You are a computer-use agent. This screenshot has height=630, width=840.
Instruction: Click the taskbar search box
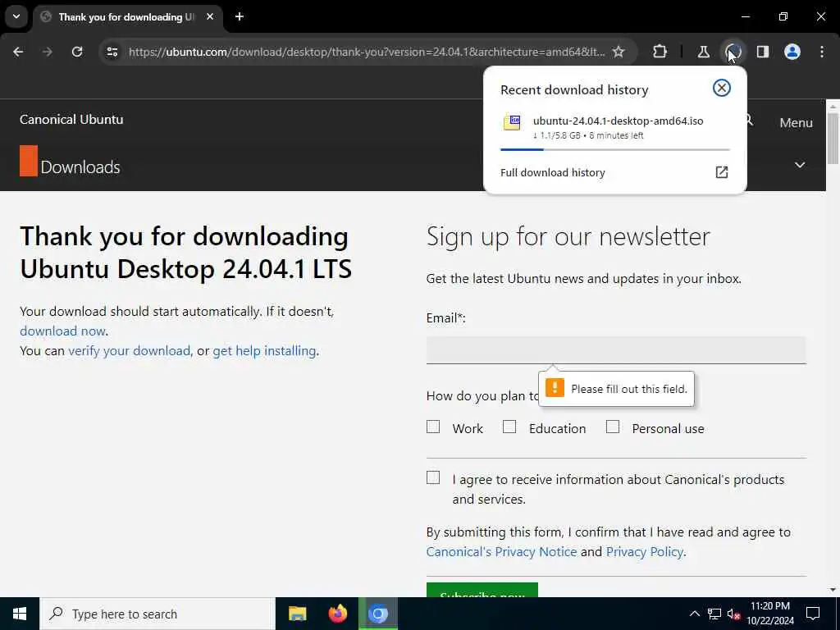(x=157, y=614)
